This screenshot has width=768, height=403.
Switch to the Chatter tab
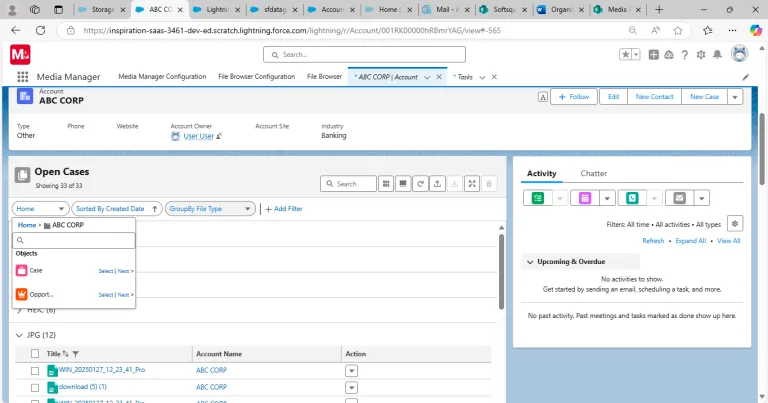point(594,173)
